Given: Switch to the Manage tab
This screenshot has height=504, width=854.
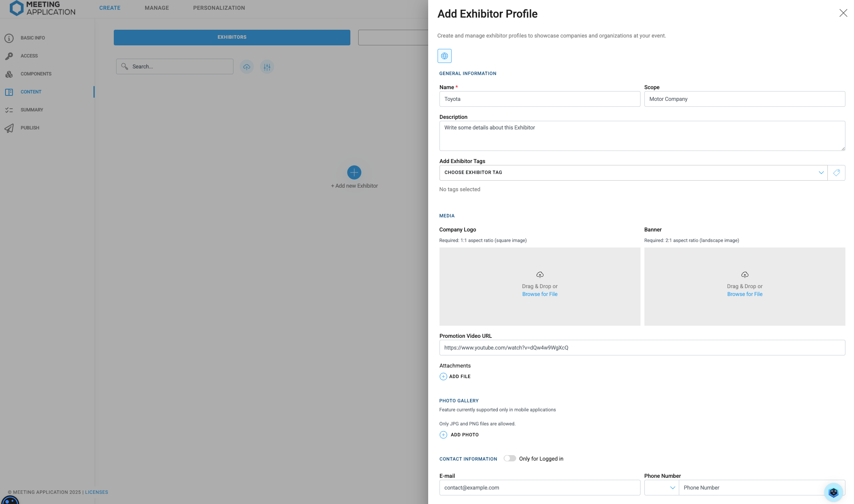Looking at the screenshot, I should tap(157, 8).
